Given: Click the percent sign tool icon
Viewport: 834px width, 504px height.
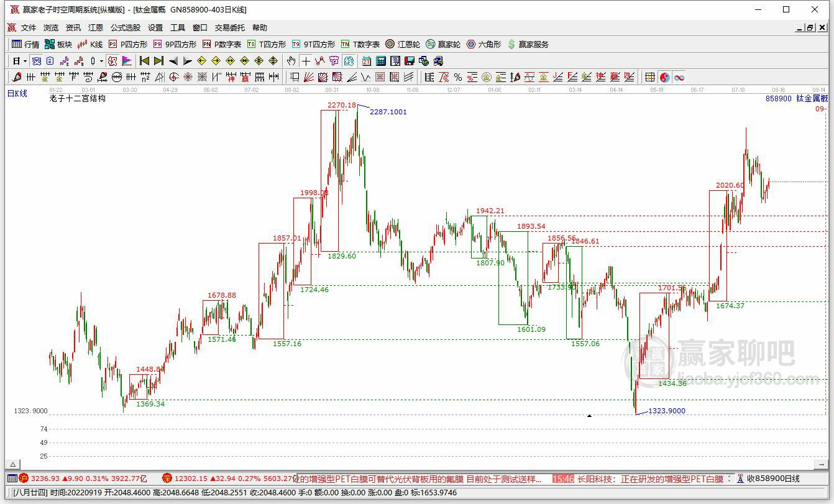Looking at the screenshot, I should click(x=458, y=77).
